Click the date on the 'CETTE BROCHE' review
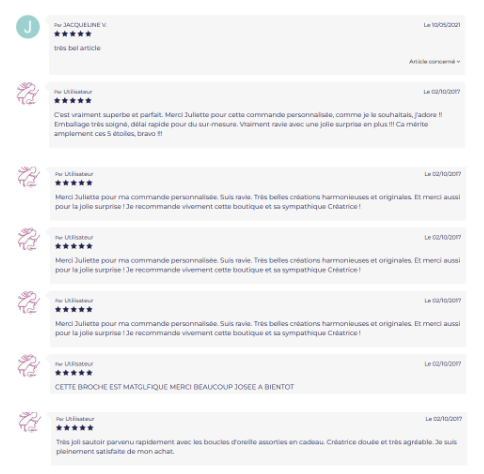This screenshot has width=484, height=474. point(443,364)
